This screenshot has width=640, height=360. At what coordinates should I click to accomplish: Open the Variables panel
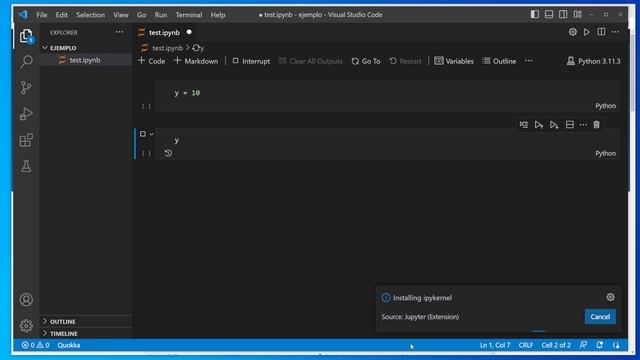coord(454,61)
